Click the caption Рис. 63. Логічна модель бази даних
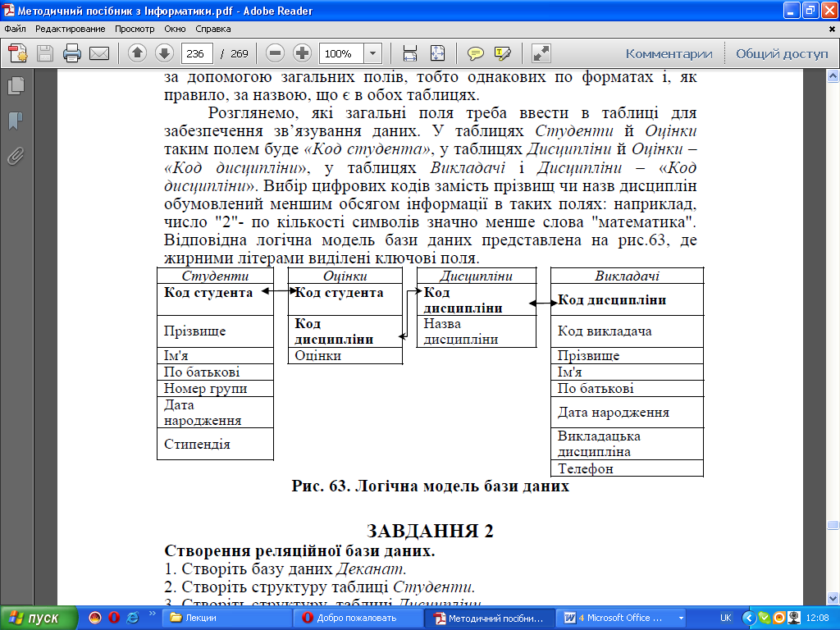 (430, 486)
